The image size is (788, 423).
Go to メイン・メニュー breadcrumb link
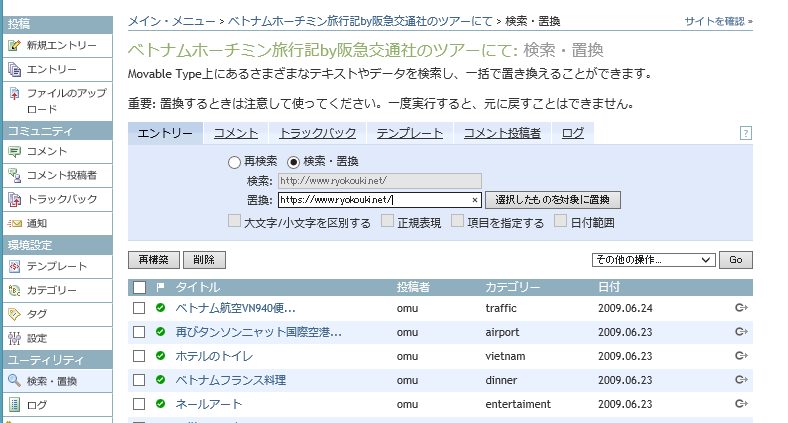click(x=172, y=21)
